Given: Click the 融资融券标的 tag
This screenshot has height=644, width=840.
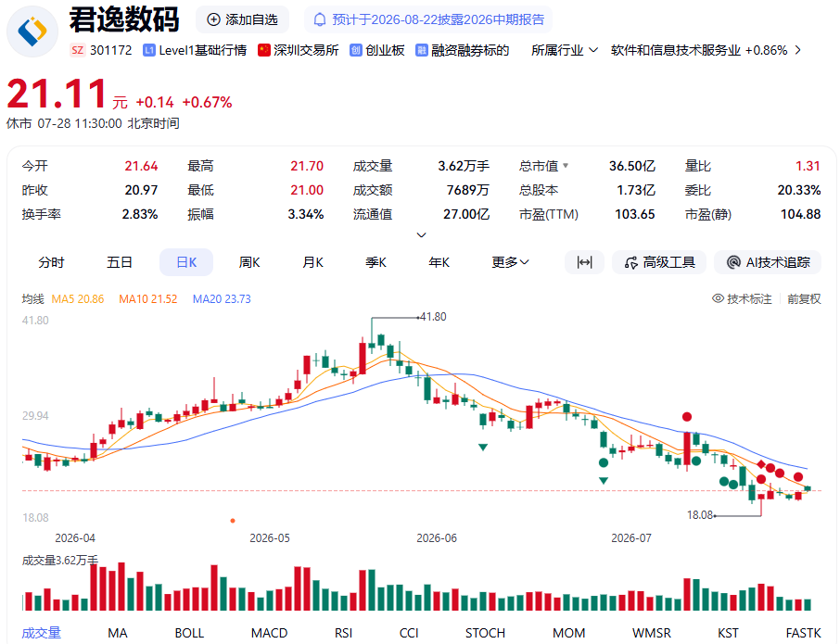Looking at the screenshot, I should pyautogui.click(x=463, y=50).
